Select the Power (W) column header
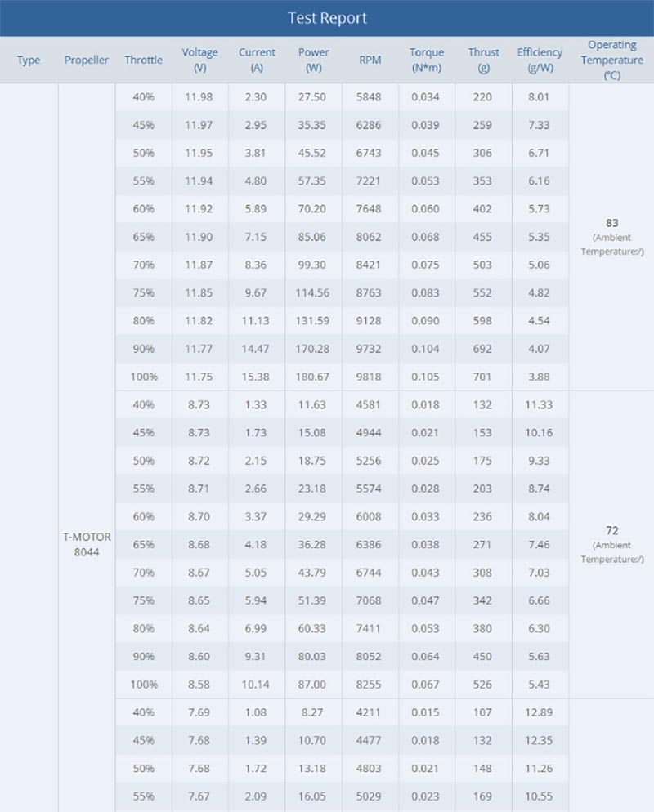This screenshot has width=654, height=812. (x=313, y=60)
